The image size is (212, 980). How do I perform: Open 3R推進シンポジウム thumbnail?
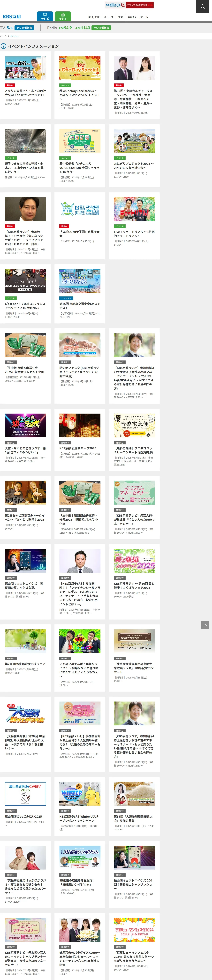click(80, 857)
